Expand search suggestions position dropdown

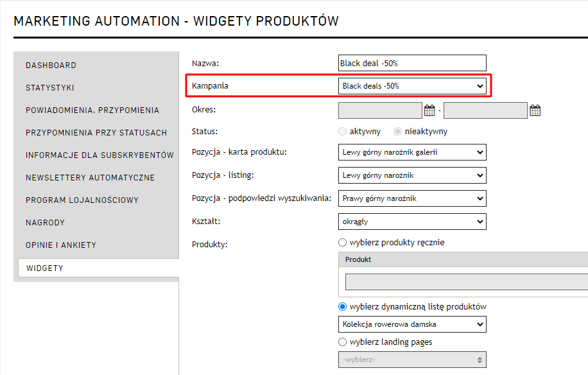(x=412, y=198)
